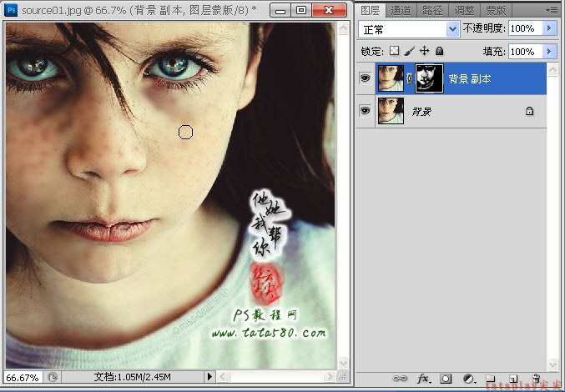
Task: Click the fill 100% value field
Action: click(x=526, y=52)
